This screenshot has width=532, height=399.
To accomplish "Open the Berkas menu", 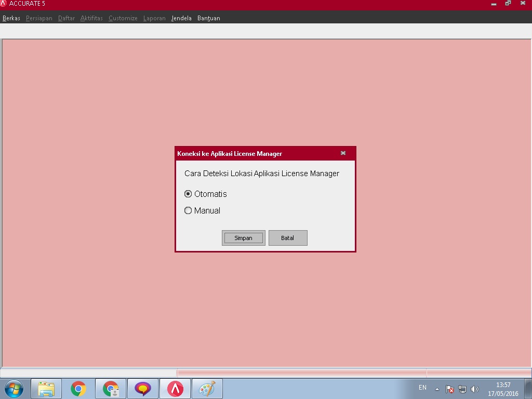I will pos(11,18).
